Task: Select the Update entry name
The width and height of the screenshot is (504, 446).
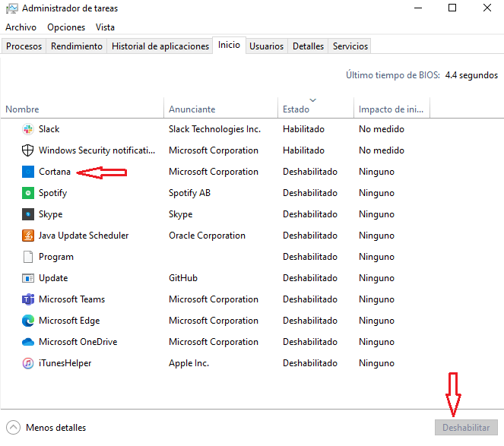Action: click(53, 278)
